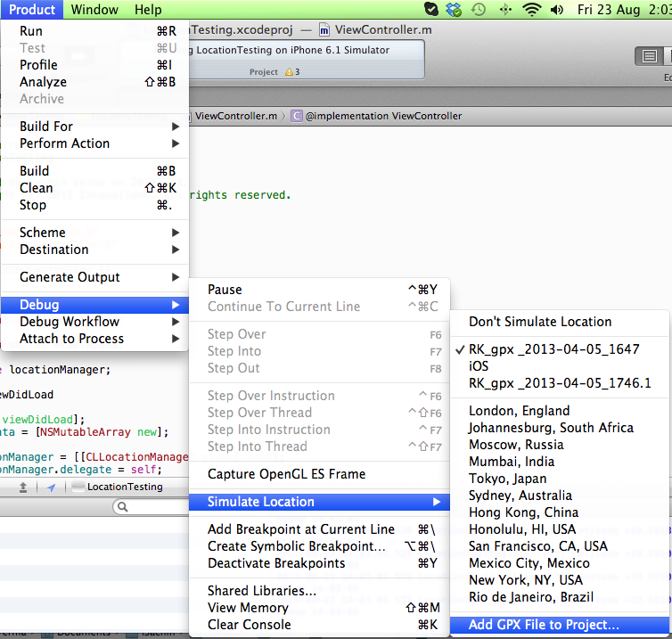Select the checked RK_gpx _2013-04-05_1647 location
The height and width of the screenshot is (639, 672).
[553, 349]
